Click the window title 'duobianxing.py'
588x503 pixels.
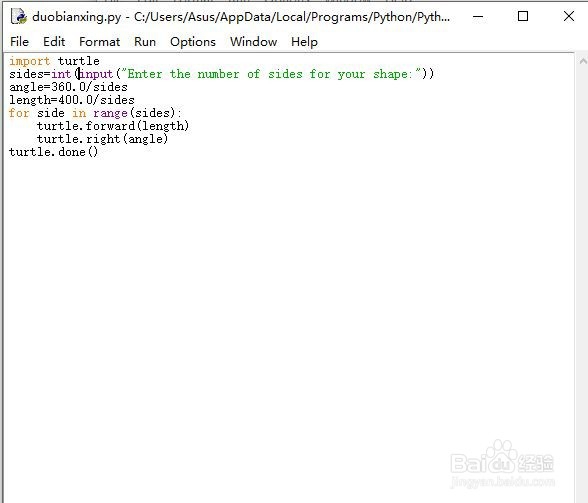point(77,17)
